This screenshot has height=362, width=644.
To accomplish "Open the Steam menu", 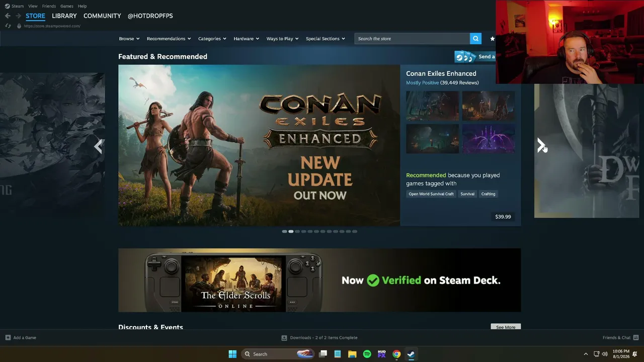I will click(x=18, y=6).
